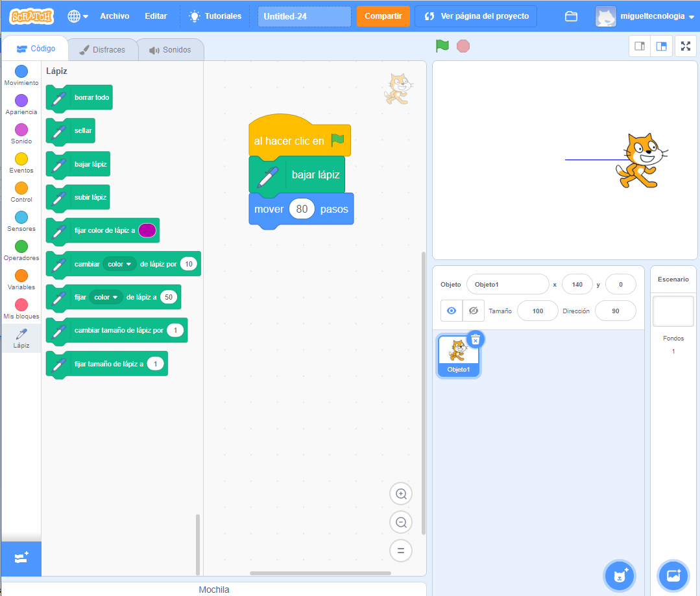700x596 pixels.
Task: Zoom in on the code workspace
Action: (x=401, y=494)
